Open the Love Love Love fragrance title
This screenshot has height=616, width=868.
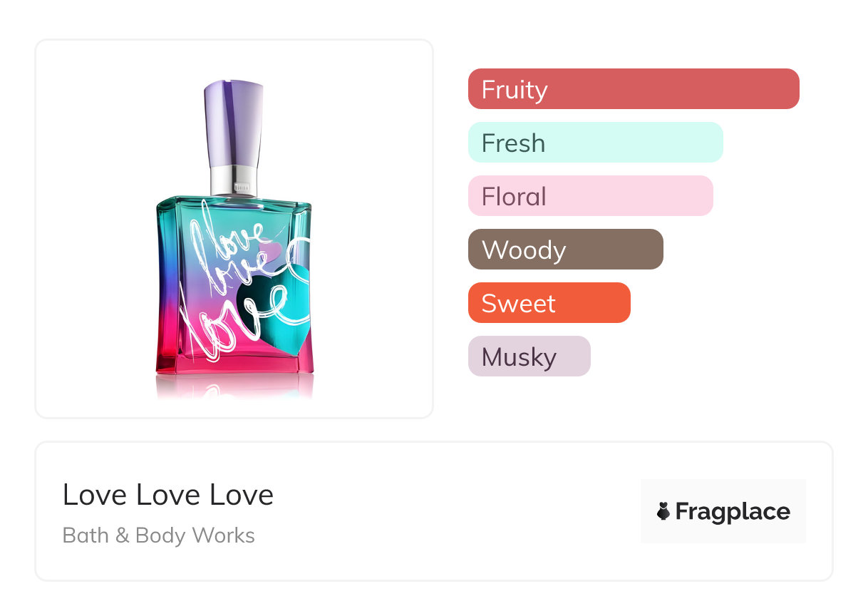point(168,495)
